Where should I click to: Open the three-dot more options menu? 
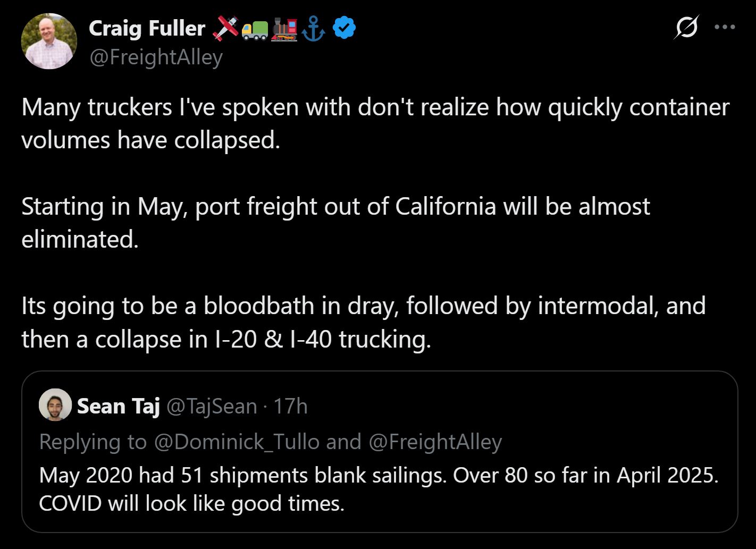point(725,27)
